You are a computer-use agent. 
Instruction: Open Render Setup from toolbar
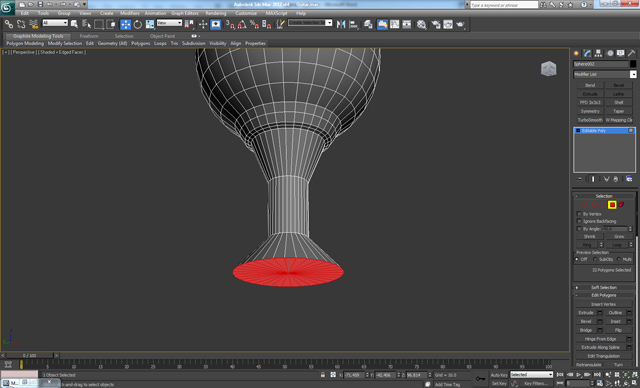(436, 24)
